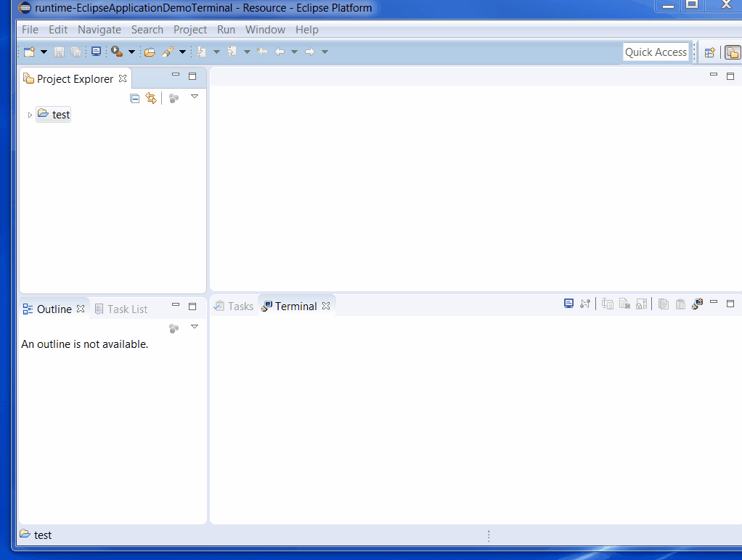Click the open folder icon in main toolbar

pyautogui.click(x=150, y=52)
